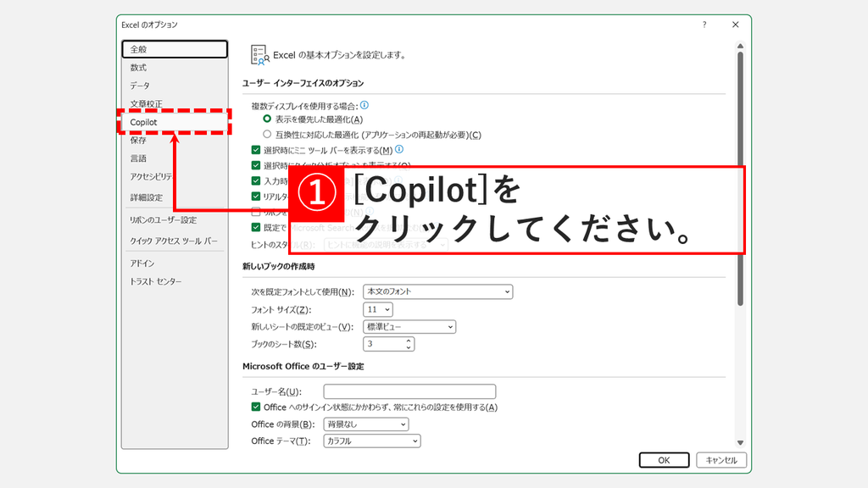Increase ブックのシート数 with up arrow

409,341
